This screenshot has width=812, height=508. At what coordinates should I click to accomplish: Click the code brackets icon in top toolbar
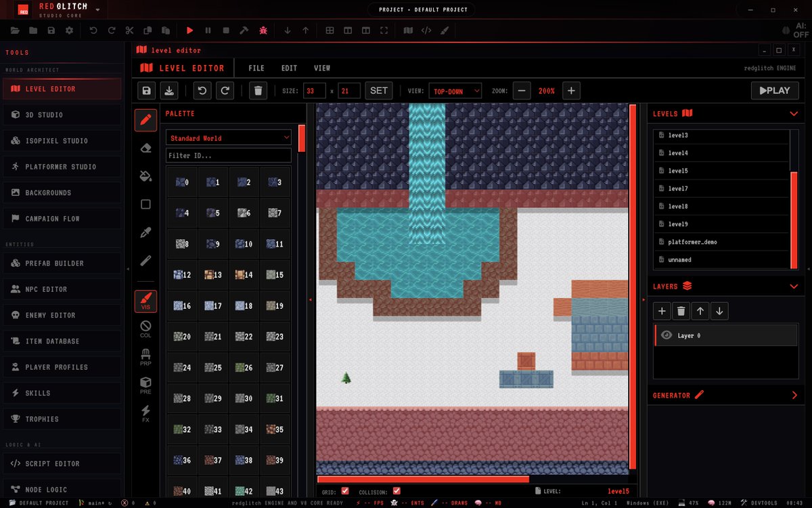(x=426, y=30)
